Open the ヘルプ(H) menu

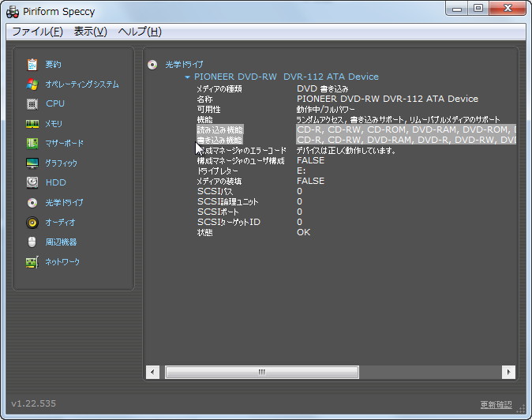[140, 32]
